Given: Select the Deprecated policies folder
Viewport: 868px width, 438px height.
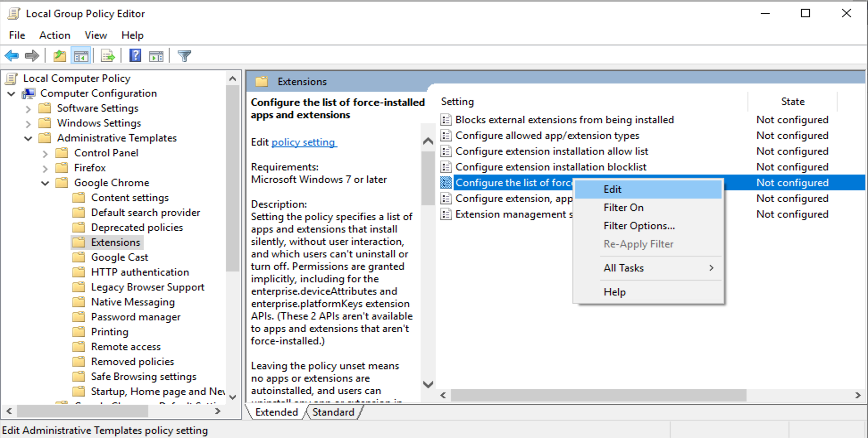Looking at the screenshot, I should (137, 227).
